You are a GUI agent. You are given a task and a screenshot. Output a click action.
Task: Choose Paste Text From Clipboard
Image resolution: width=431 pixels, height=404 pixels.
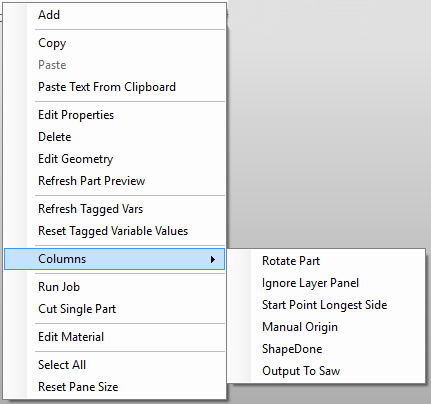[x=114, y=87]
